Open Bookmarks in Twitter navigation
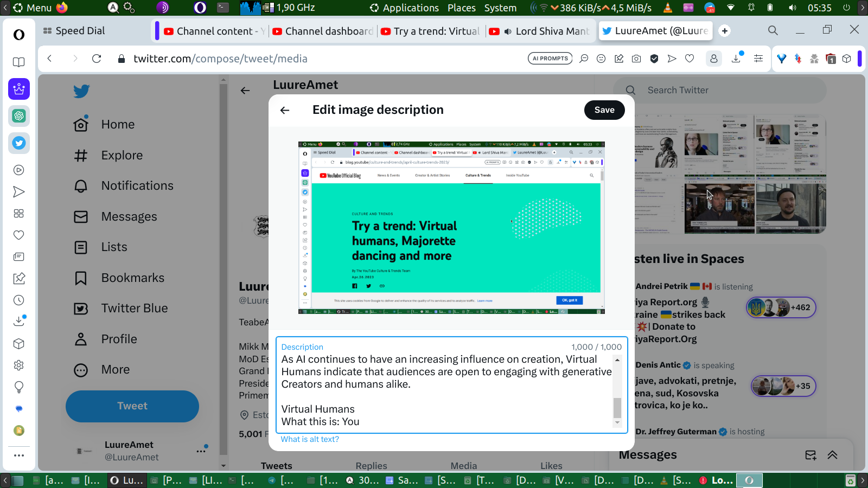The image size is (868, 488). [119, 278]
